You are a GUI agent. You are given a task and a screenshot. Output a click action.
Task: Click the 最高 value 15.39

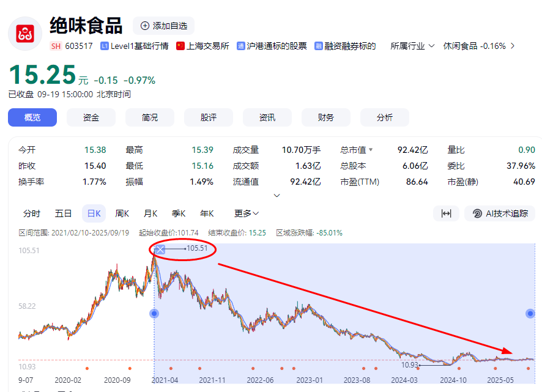(202, 150)
